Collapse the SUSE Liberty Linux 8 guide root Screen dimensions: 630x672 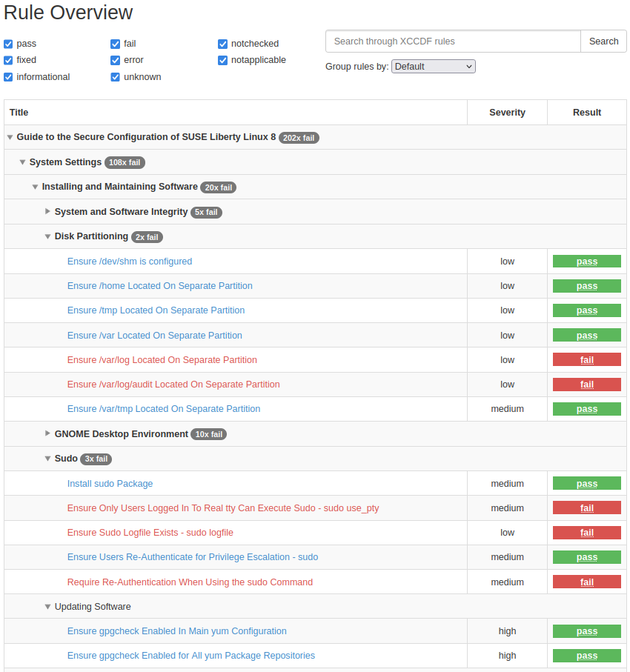(x=10, y=137)
